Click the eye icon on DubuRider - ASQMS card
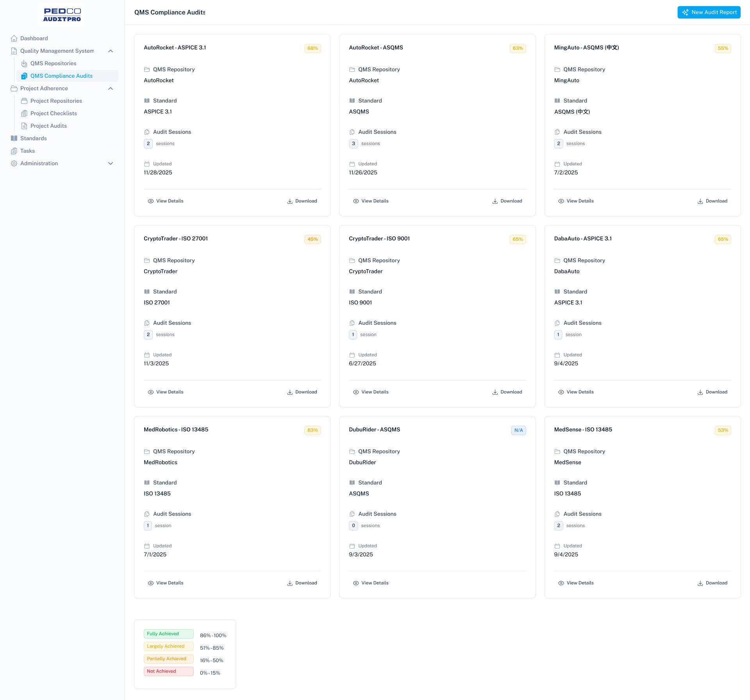The width and height of the screenshot is (750, 700). click(x=356, y=583)
